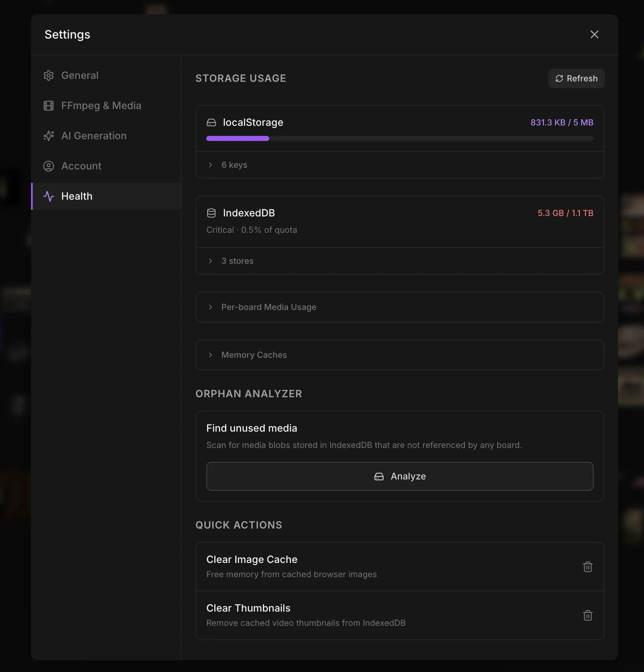Image resolution: width=644 pixels, height=672 pixels.
Task: Run Analyze for unused media
Action: pyautogui.click(x=400, y=476)
